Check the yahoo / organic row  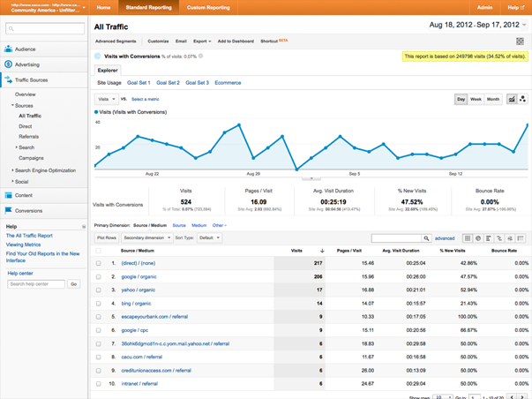point(99,290)
